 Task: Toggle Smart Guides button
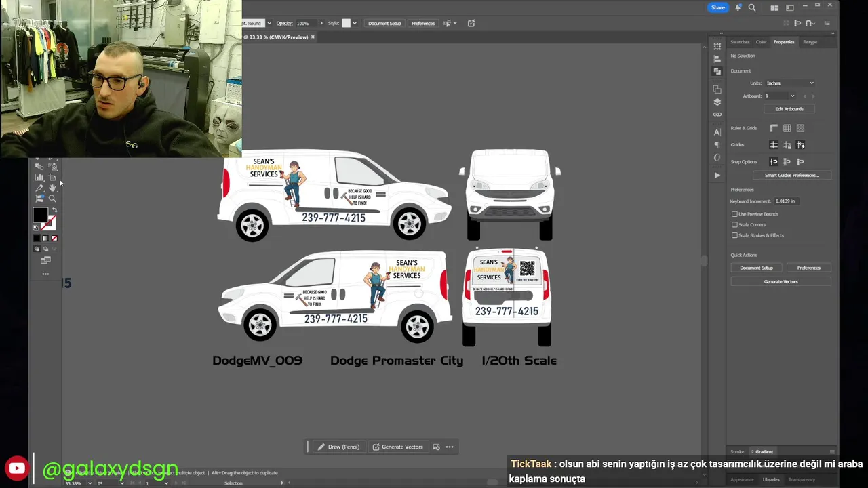coord(800,145)
